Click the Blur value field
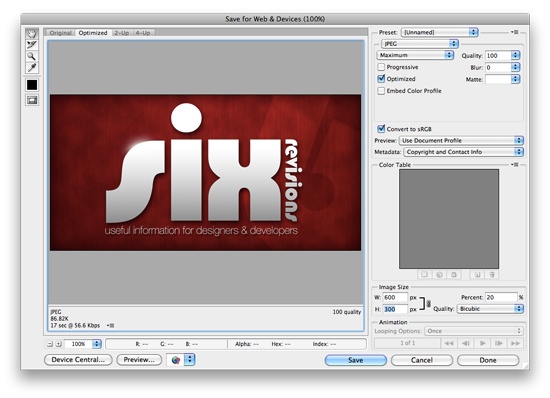This screenshot has width=550, height=398. 498,67
